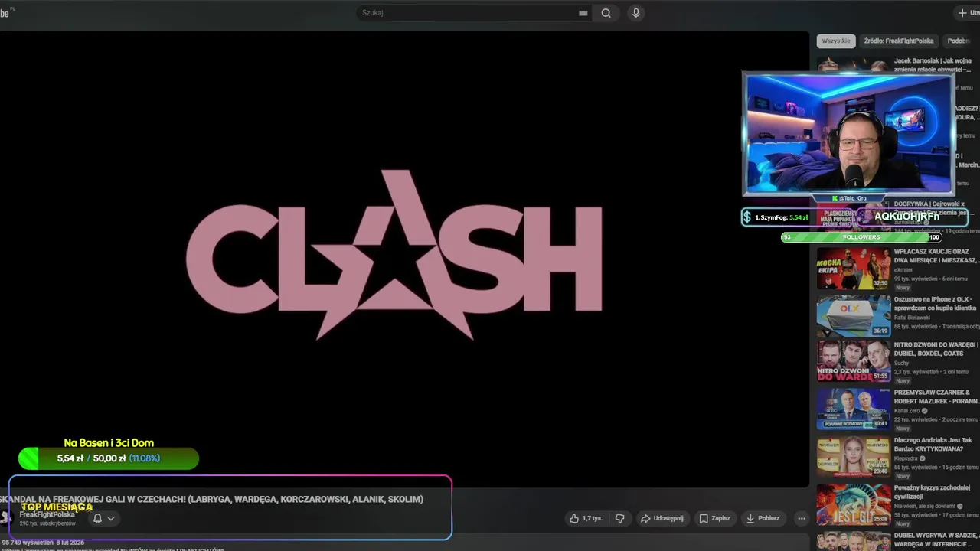Click channel name Suchy
The height and width of the screenshot is (551, 980).
pyautogui.click(x=901, y=363)
